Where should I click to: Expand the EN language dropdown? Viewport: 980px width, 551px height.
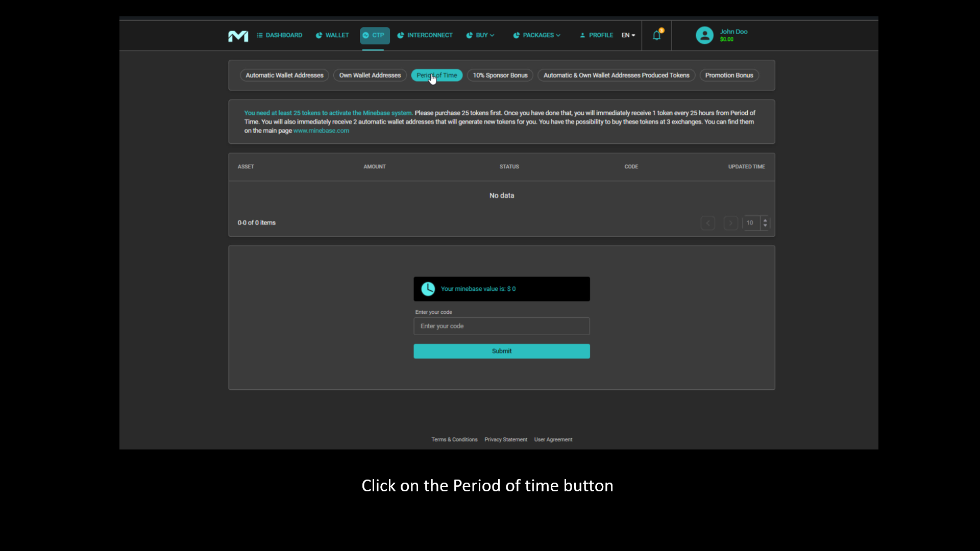[628, 35]
